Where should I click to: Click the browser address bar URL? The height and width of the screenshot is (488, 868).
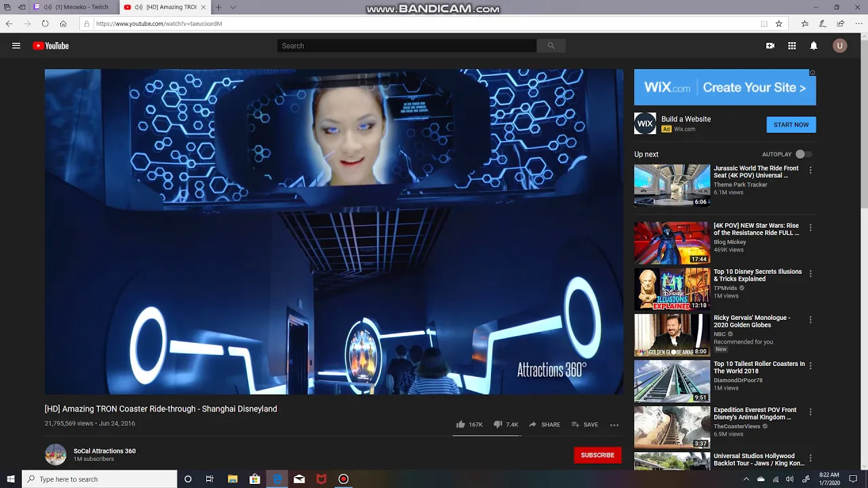pyautogui.click(x=159, y=24)
